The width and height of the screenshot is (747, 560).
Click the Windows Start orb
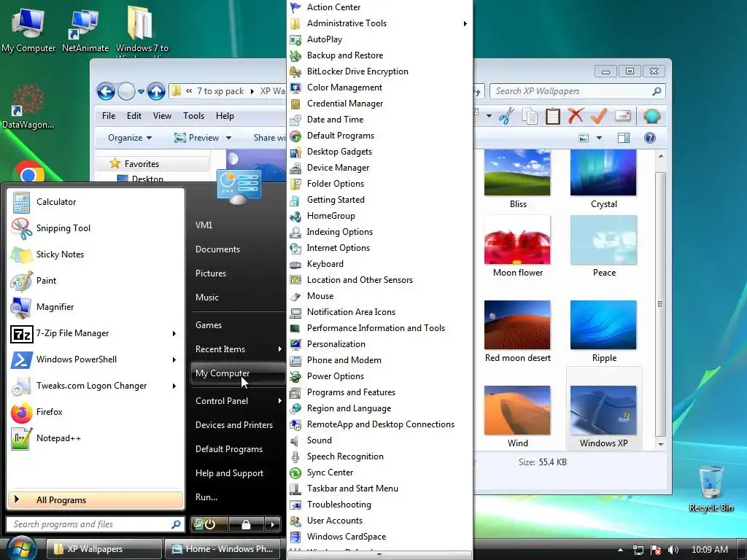click(x=21, y=548)
